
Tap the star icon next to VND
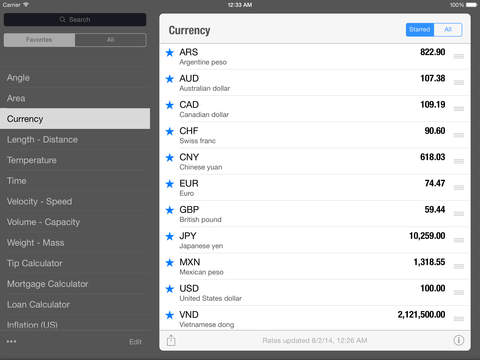[x=170, y=315]
